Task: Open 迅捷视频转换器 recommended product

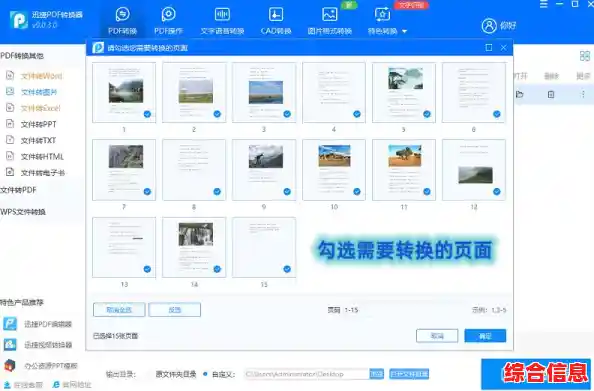Action: pyautogui.click(x=38, y=344)
